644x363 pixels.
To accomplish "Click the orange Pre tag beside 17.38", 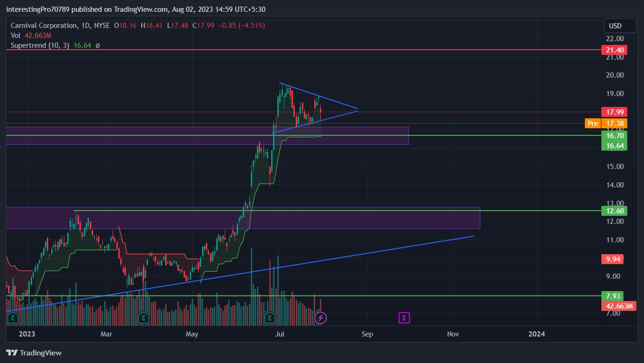I will pyautogui.click(x=592, y=123).
